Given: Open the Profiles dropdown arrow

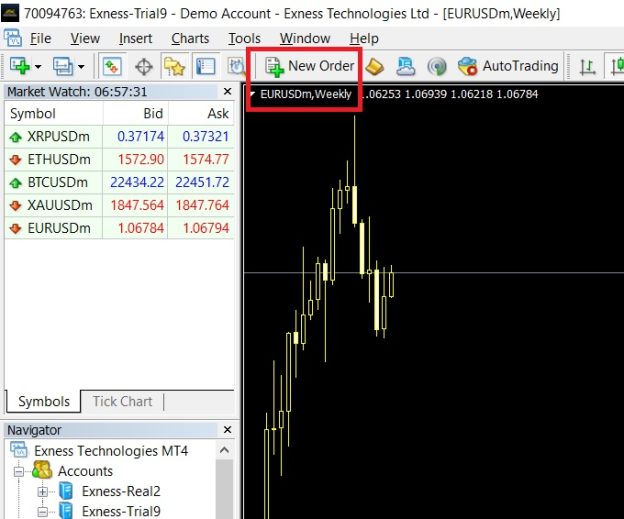Looking at the screenshot, I should click(x=81, y=66).
